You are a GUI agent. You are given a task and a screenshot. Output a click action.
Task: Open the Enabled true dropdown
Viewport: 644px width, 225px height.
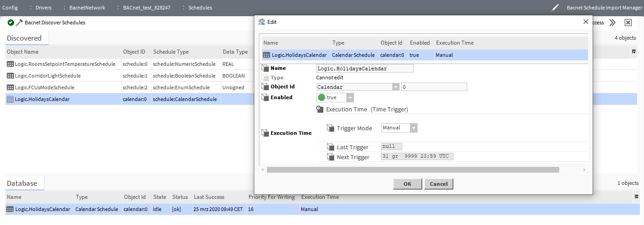pyautogui.click(x=350, y=97)
